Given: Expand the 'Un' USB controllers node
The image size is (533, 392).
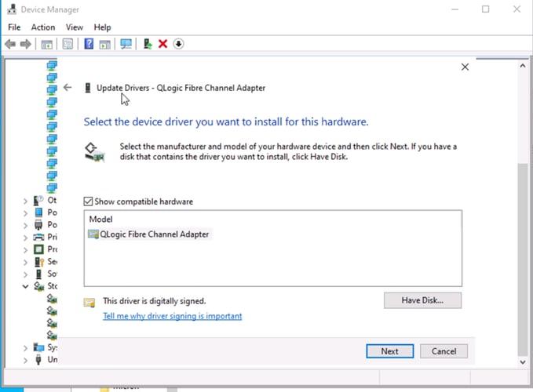Looking at the screenshot, I should pyautogui.click(x=25, y=361).
